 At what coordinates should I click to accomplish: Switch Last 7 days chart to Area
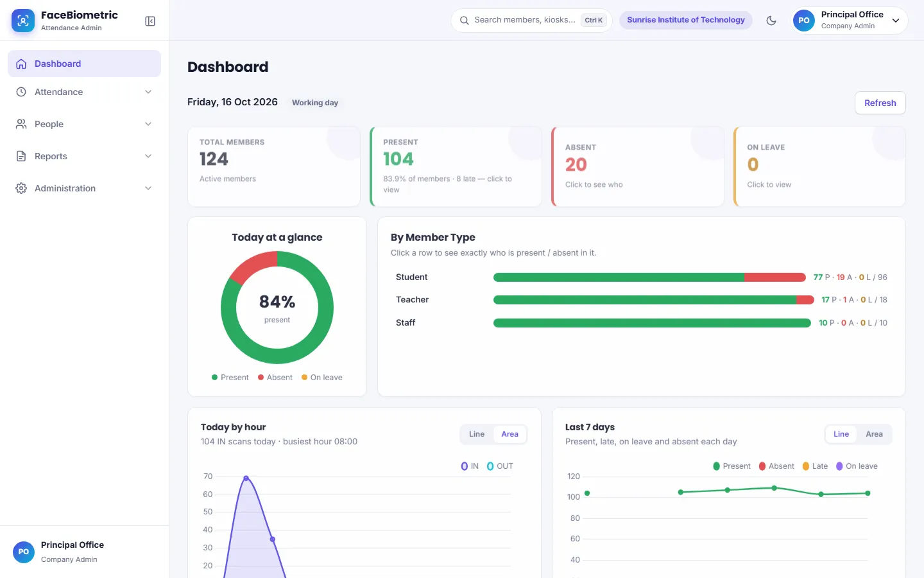coord(875,434)
